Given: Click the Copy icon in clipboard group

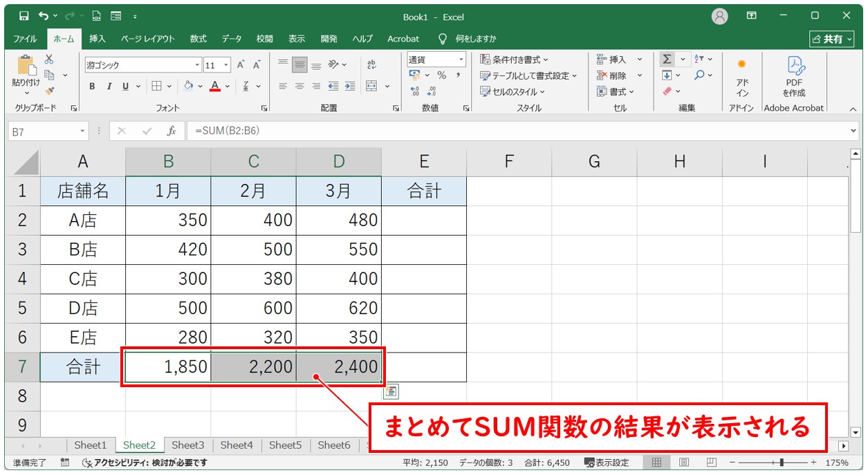Looking at the screenshot, I should click(x=49, y=75).
